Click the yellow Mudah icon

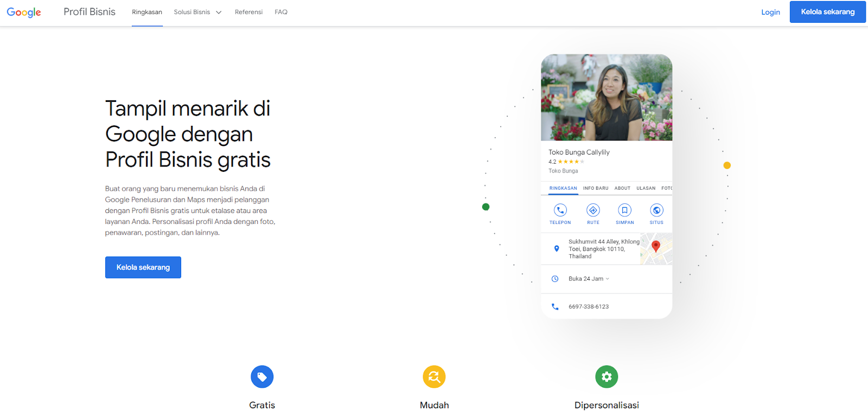tap(434, 377)
